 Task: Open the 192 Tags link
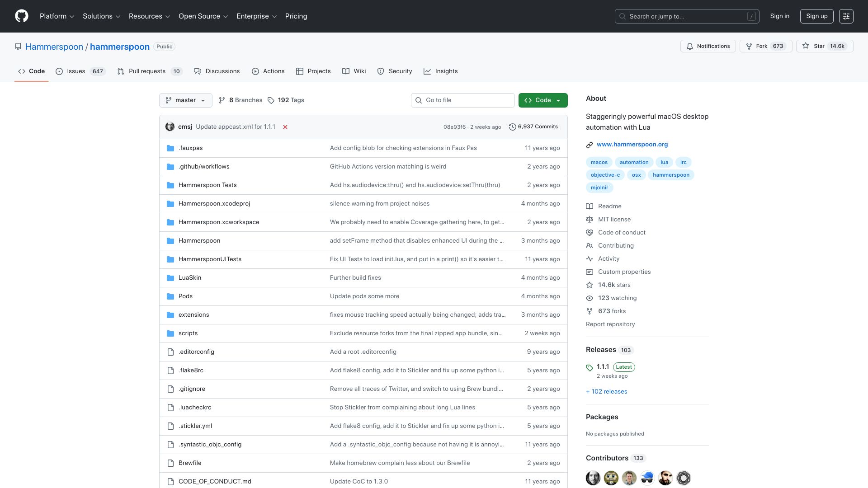286,100
